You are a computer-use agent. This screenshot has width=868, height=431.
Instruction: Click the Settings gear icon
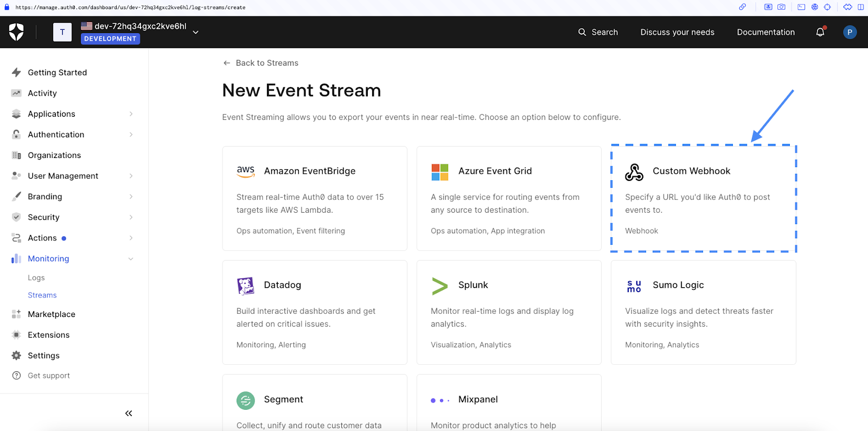tap(16, 356)
